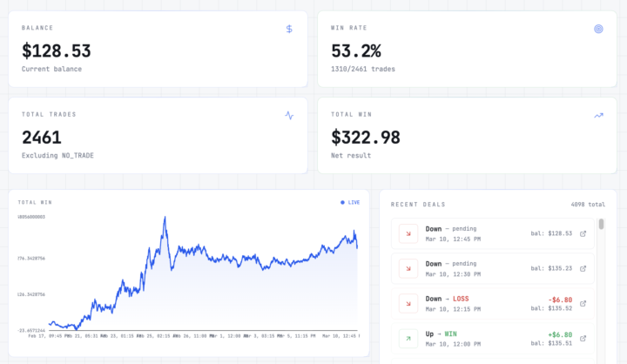Click the trending-up icon in Total Win card

click(x=598, y=115)
